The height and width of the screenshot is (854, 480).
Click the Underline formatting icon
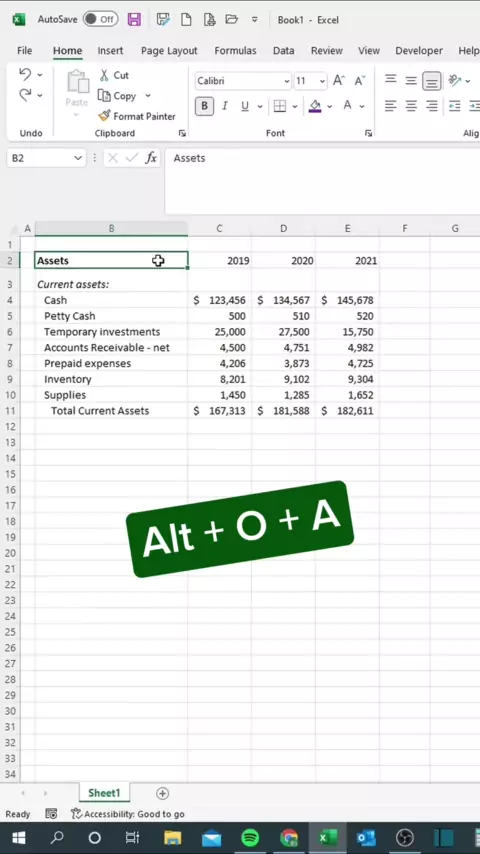(x=245, y=106)
